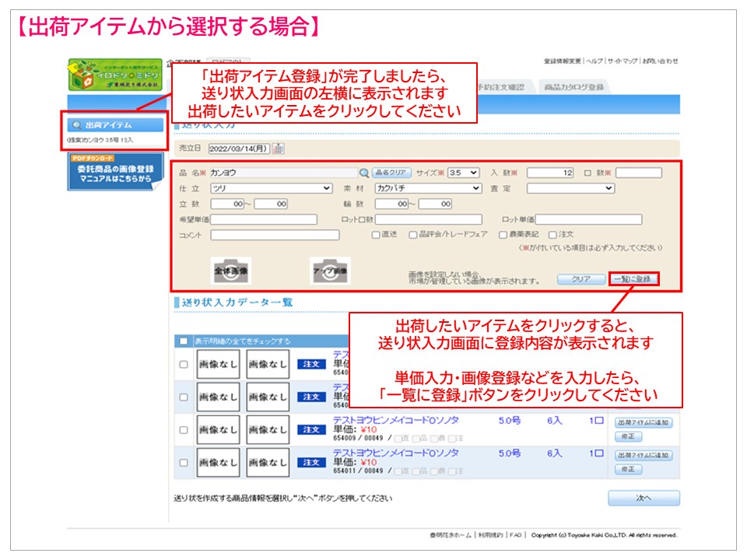Select the (提案)カンヨウ 3.5号 12入 shipping item
This screenshot has height=560, width=747.
[100, 140]
